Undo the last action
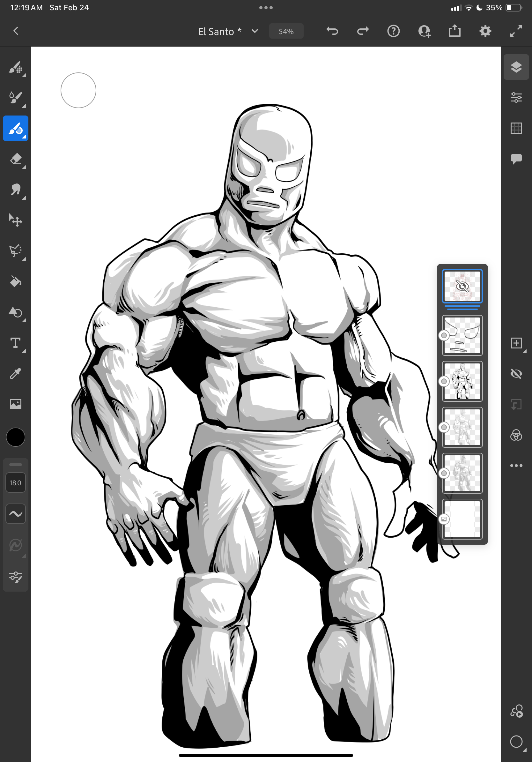The image size is (532, 762). click(x=332, y=31)
